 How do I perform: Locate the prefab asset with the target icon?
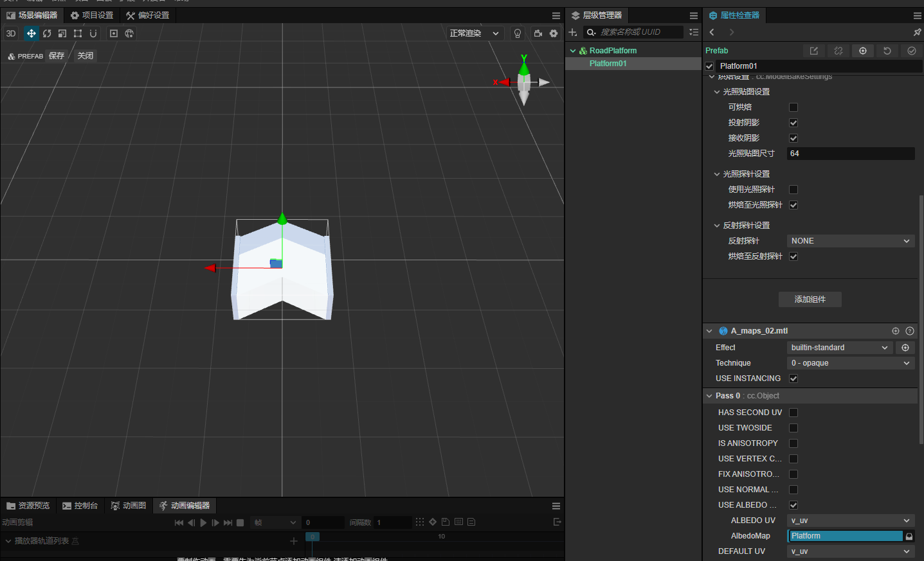pos(863,51)
